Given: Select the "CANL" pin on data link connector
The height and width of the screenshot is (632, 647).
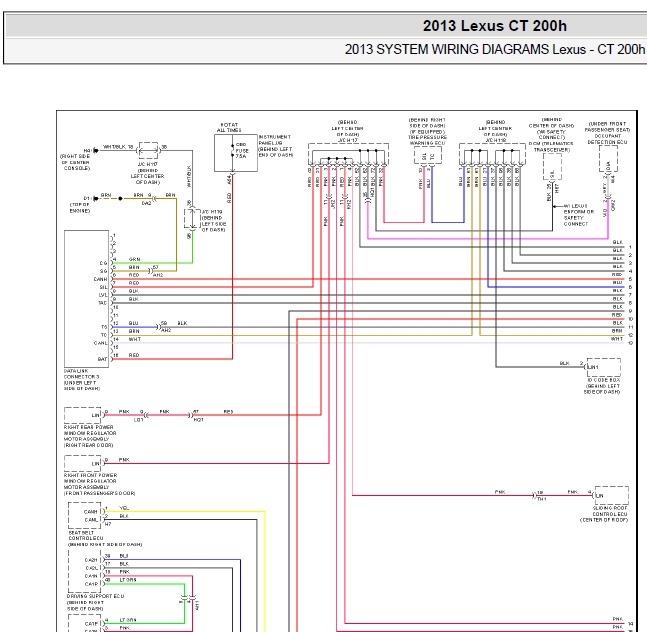Looking at the screenshot, I should tap(101, 343).
